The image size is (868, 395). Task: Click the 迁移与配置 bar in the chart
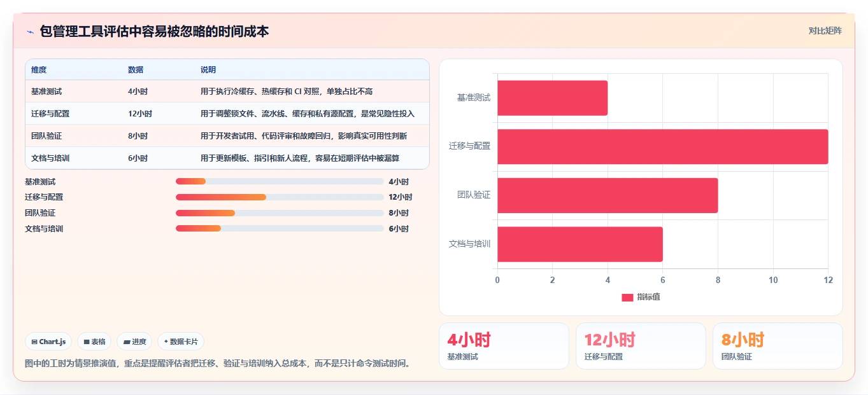coord(662,146)
